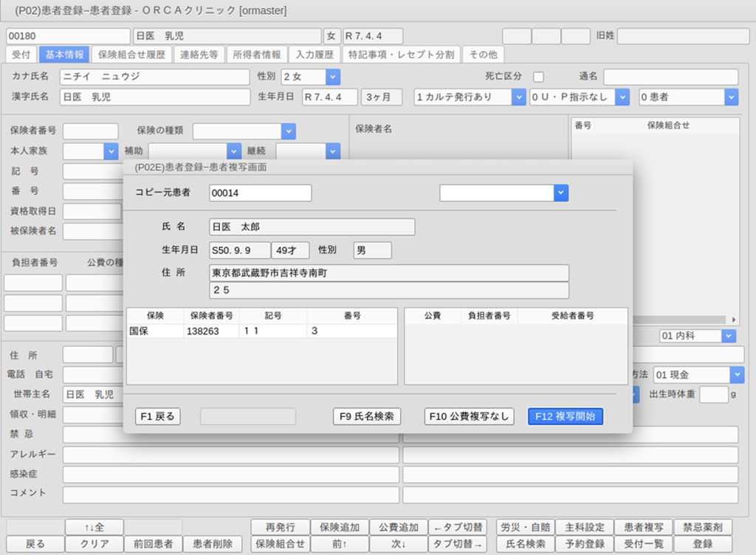Viewport: 756px width, 555px height.
Task: Click the 禁忌薬剤 button
Action: coord(703,527)
